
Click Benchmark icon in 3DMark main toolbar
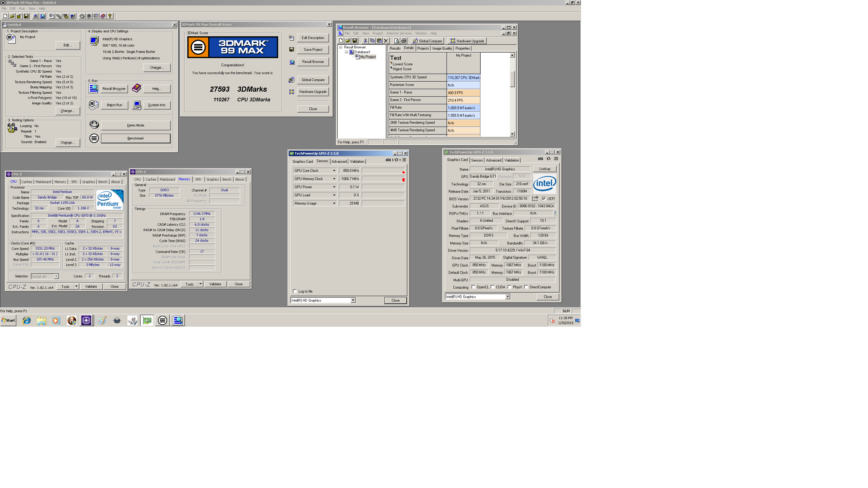[89, 16]
